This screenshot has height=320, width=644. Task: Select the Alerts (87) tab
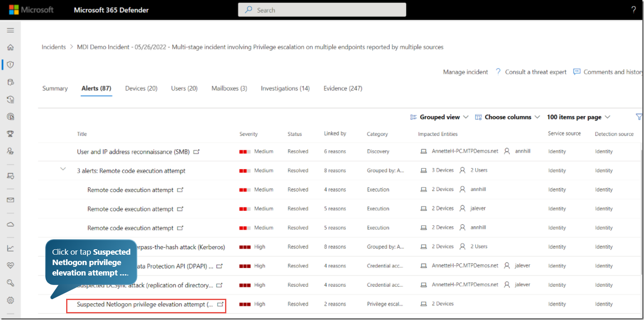pyautogui.click(x=97, y=88)
